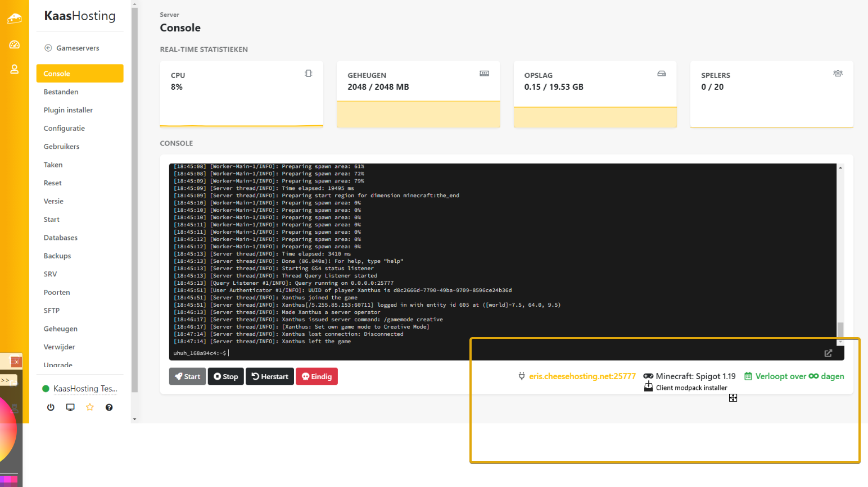Click the monitor icon under the server name

click(x=70, y=407)
